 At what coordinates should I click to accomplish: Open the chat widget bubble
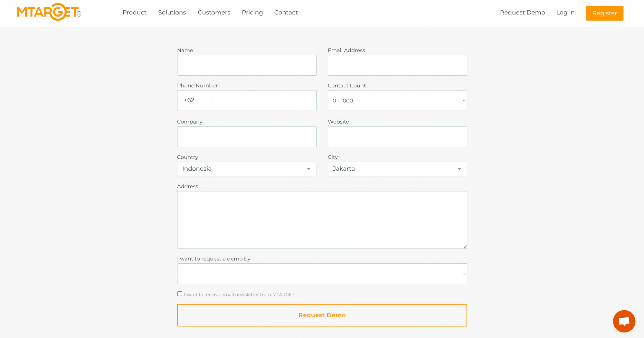[624, 321]
